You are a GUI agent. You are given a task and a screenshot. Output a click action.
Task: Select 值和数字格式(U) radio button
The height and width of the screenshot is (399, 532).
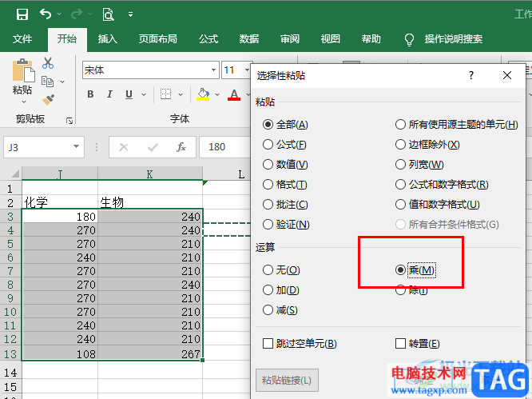click(400, 205)
